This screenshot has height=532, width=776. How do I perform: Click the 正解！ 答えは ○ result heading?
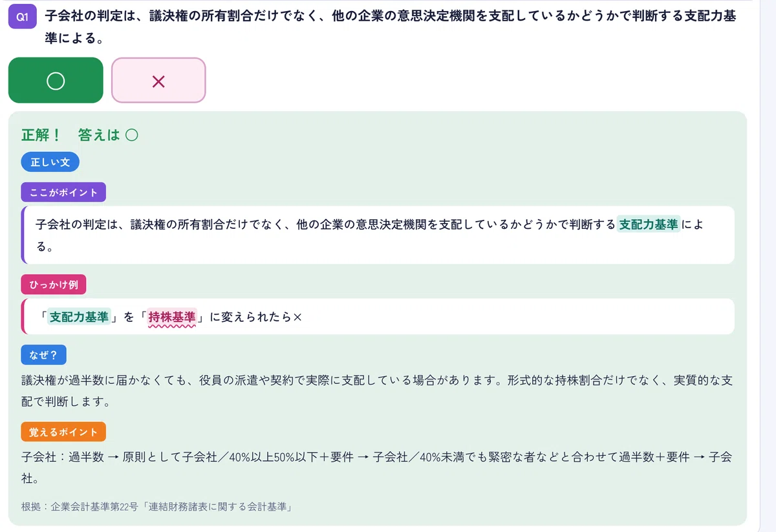tap(80, 134)
